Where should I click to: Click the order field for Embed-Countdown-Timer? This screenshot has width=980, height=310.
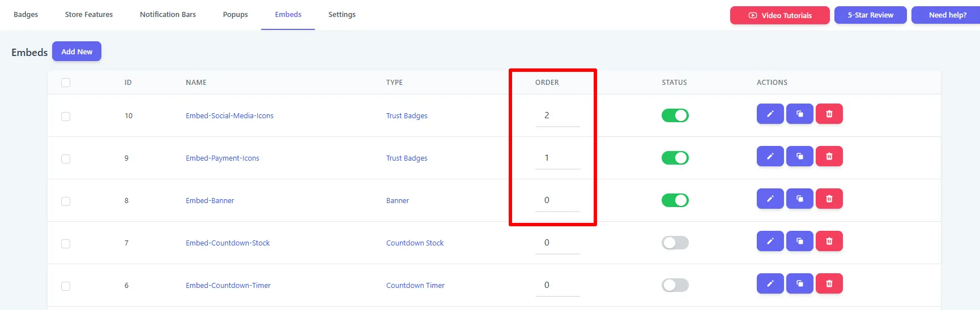(x=558, y=285)
